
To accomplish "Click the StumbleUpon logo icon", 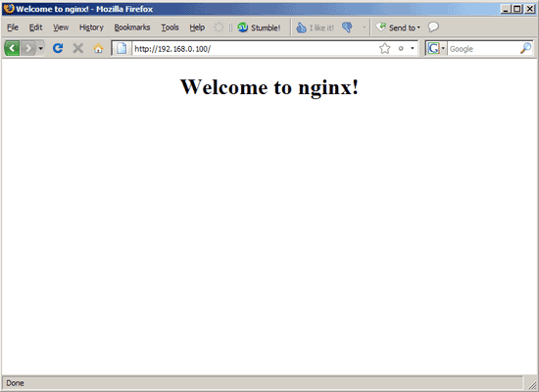I will coord(243,27).
